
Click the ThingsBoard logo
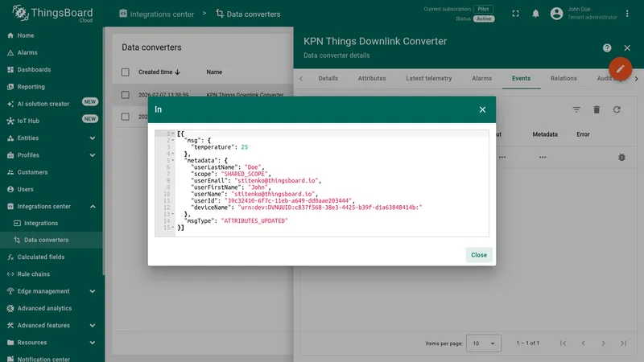(52, 14)
